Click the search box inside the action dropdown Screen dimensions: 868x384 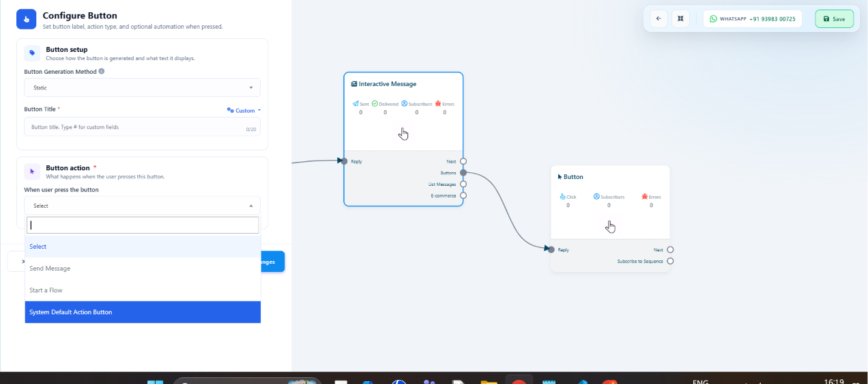tap(143, 225)
